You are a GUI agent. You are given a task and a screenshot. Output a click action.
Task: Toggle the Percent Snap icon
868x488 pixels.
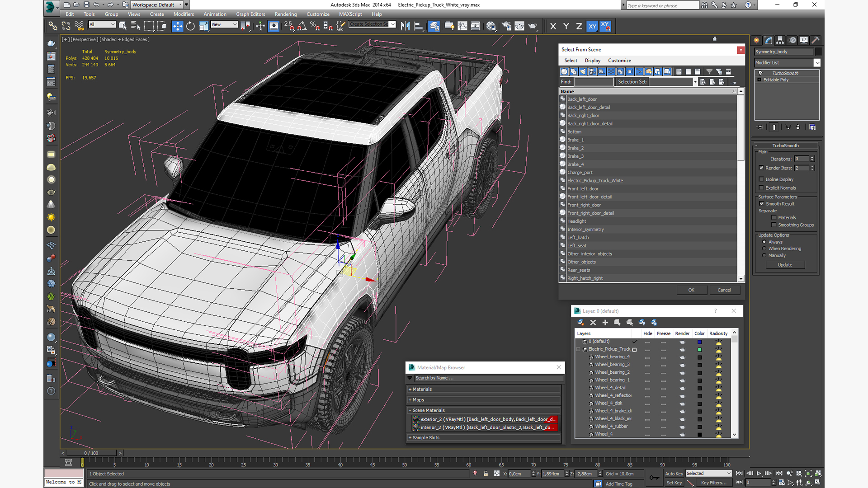[x=315, y=26]
